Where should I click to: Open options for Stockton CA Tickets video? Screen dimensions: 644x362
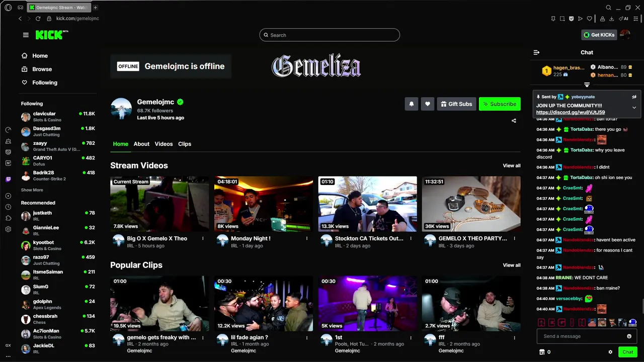411,239
